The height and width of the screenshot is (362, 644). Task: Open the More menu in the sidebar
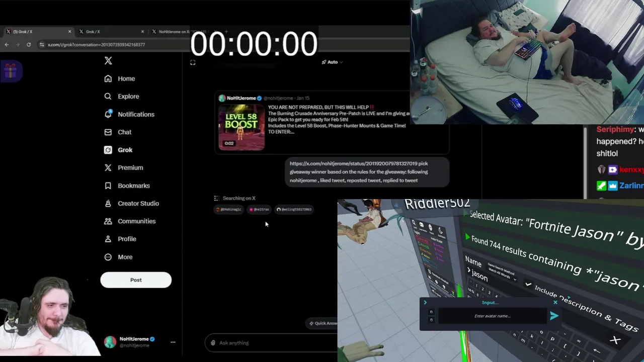(x=118, y=257)
